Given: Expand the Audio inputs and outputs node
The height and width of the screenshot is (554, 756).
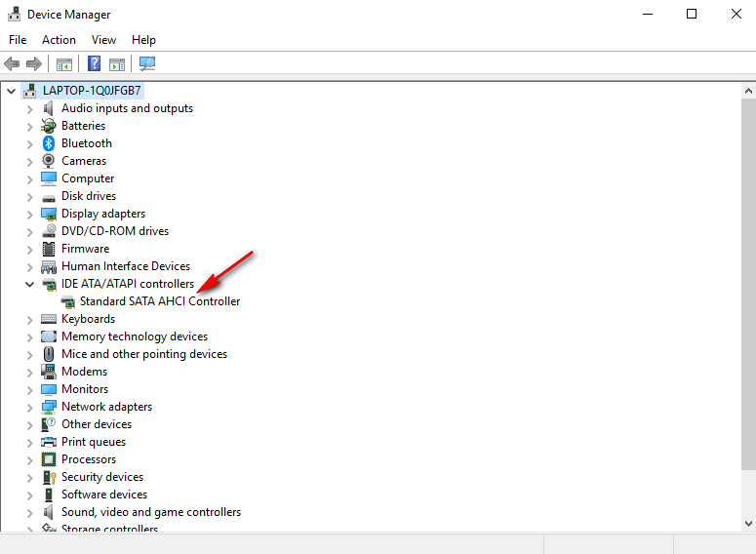Looking at the screenshot, I should click(29, 109).
